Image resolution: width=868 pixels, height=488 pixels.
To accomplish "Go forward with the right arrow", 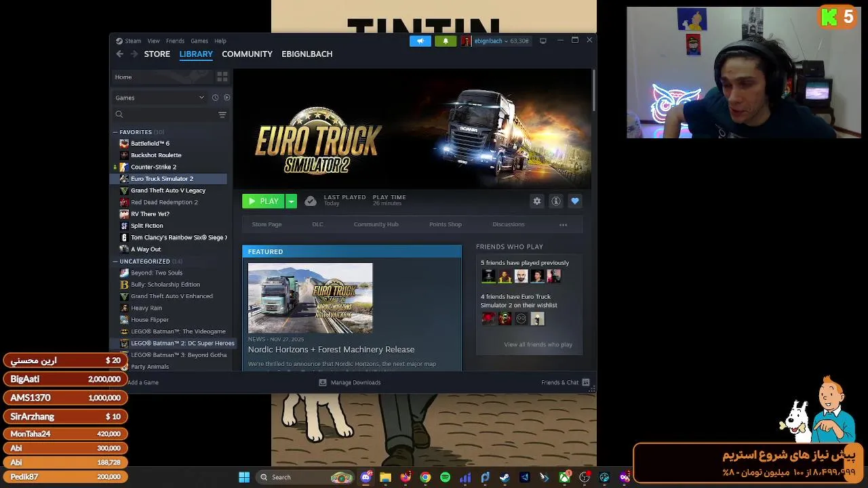I will 134,54.
